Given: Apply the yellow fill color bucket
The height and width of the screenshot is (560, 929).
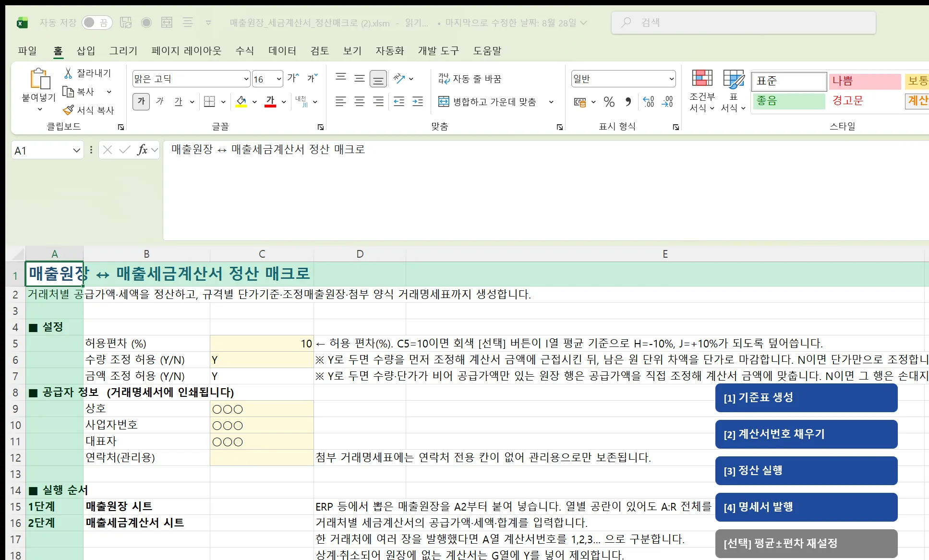Looking at the screenshot, I should click(241, 101).
